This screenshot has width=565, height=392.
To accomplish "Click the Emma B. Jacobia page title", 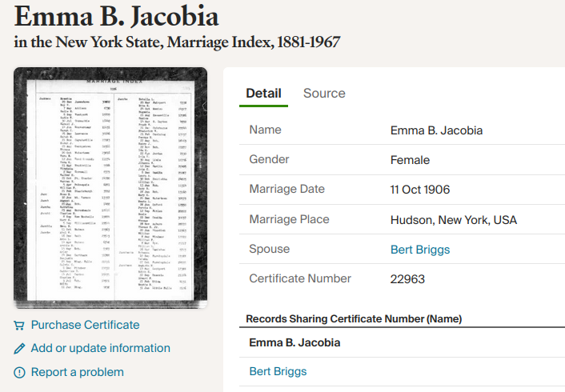I will [x=116, y=16].
